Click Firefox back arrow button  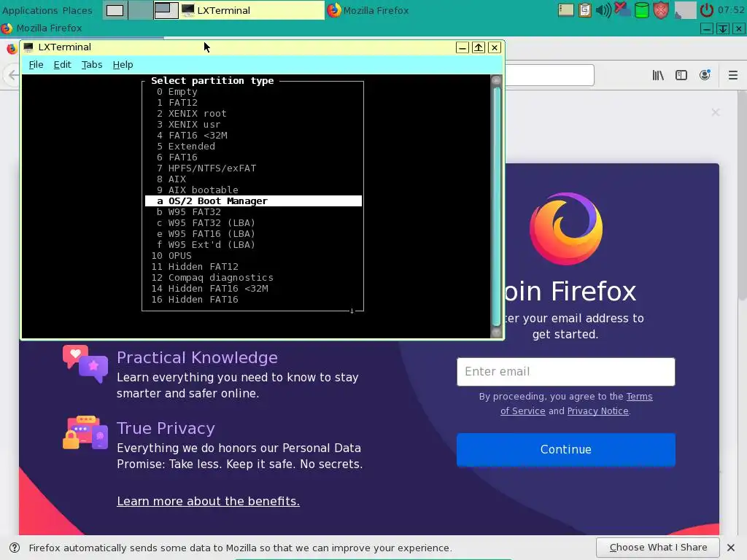pyautogui.click(x=13, y=75)
